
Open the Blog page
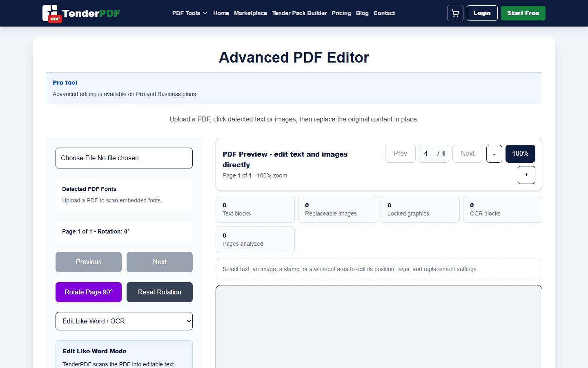click(362, 13)
